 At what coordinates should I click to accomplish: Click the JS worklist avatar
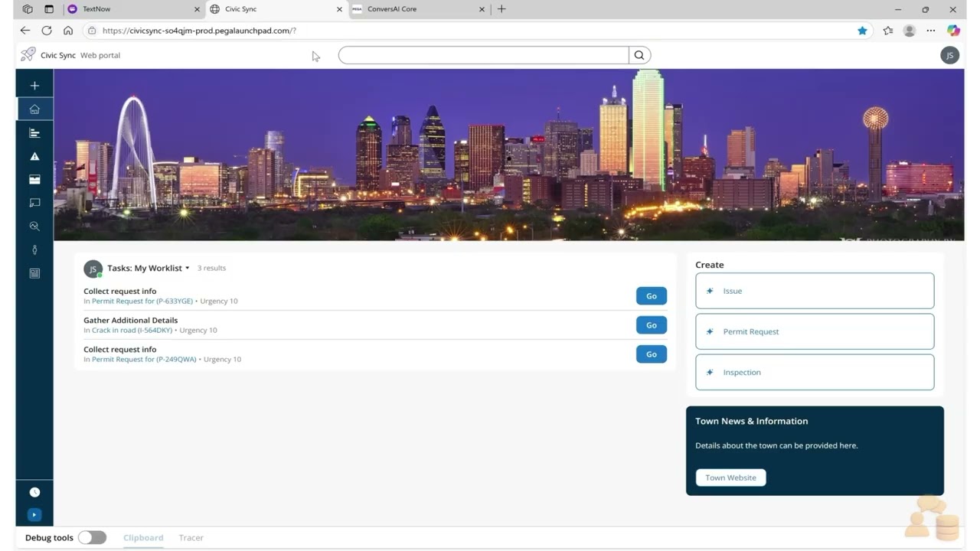point(93,269)
